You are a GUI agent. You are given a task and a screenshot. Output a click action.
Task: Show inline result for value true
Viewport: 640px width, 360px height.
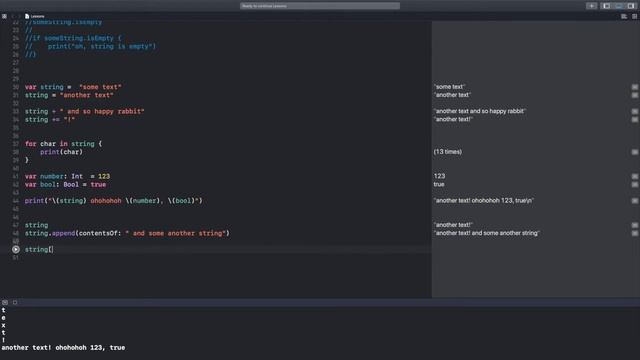(635, 184)
